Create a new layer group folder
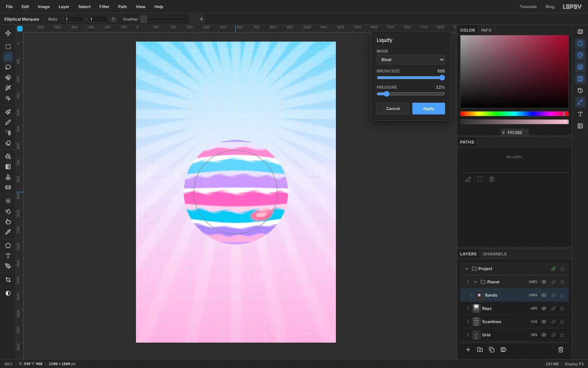This screenshot has height=368, width=588. (480, 350)
